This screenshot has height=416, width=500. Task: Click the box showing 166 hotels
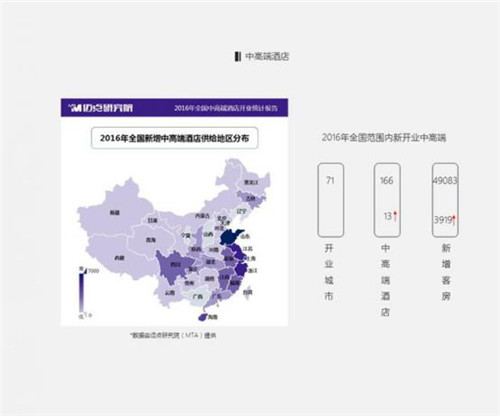(x=387, y=200)
